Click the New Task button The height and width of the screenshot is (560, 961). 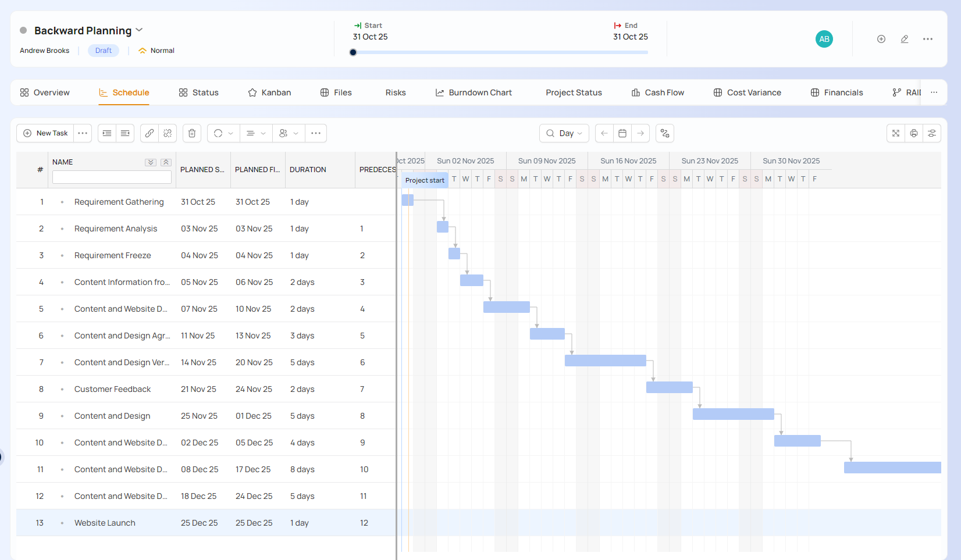[x=46, y=133]
